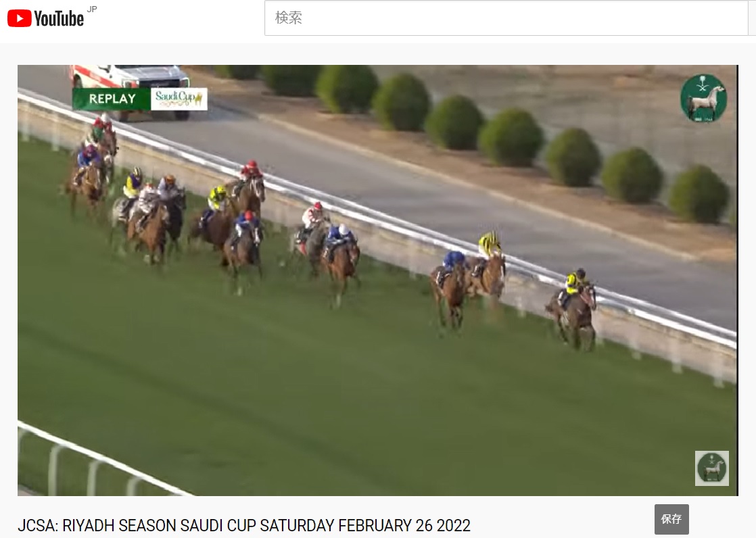The width and height of the screenshot is (756, 538).
Task: Click the channel watermark at video bottom-right
Action: (x=711, y=468)
